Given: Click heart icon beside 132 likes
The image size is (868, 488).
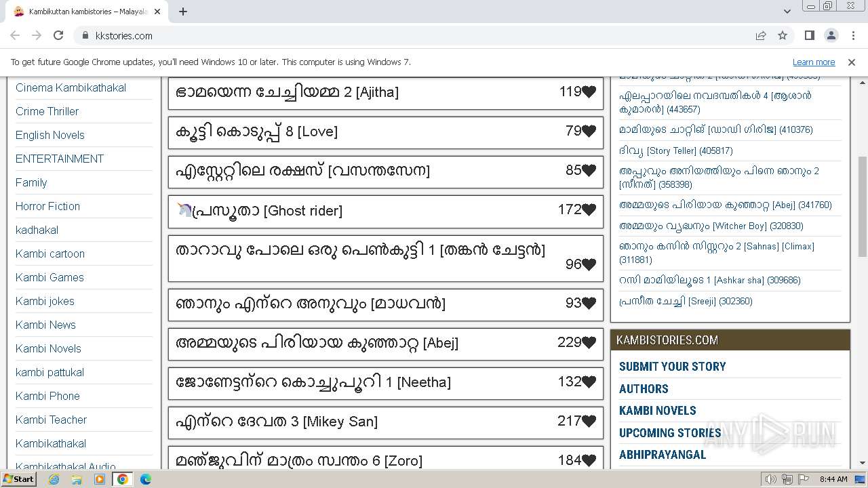Looking at the screenshot, I should [x=589, y=382].
